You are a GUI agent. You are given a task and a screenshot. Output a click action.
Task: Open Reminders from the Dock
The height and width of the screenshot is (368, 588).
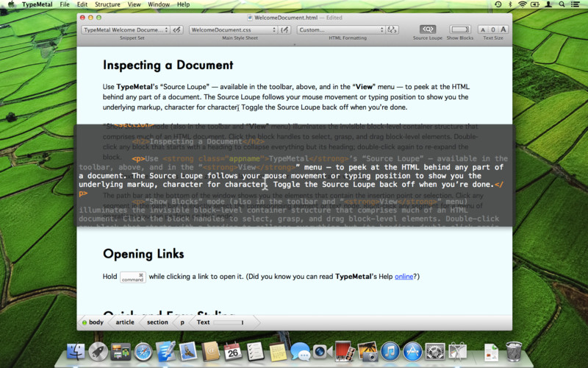pos(255,352)
